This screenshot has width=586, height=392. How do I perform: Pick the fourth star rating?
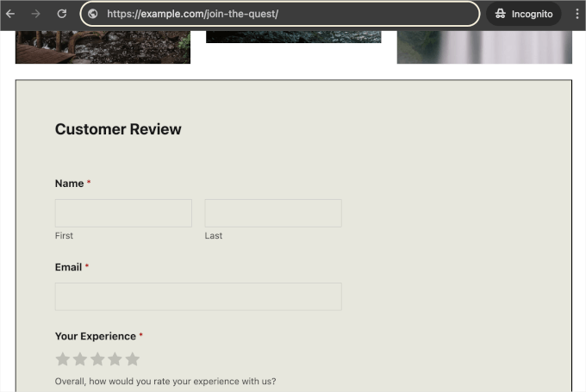click(115, 359)
